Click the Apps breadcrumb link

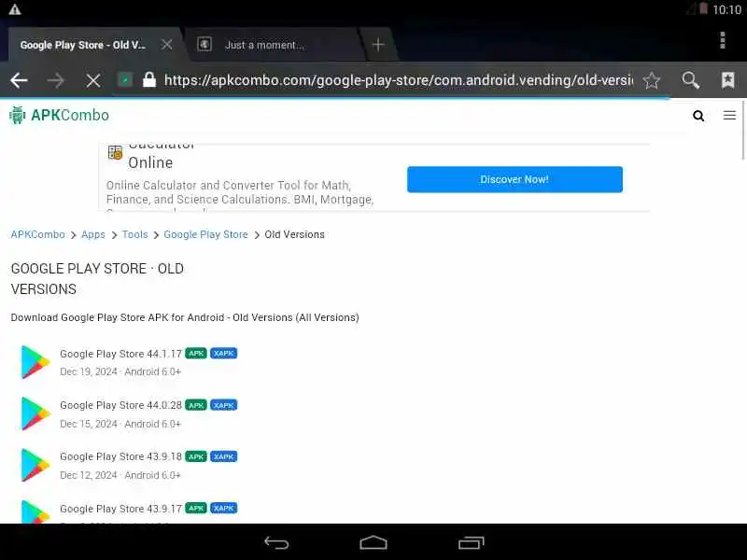point(92,235)
